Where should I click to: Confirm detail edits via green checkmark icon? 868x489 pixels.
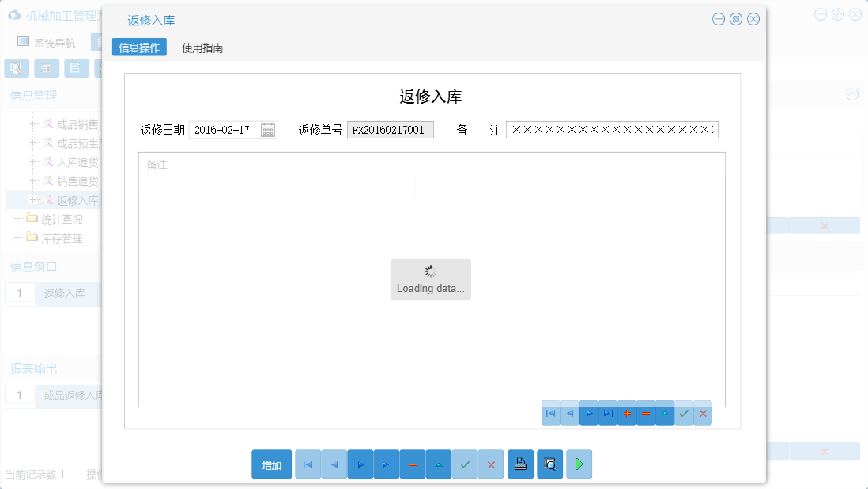(683, 413)
